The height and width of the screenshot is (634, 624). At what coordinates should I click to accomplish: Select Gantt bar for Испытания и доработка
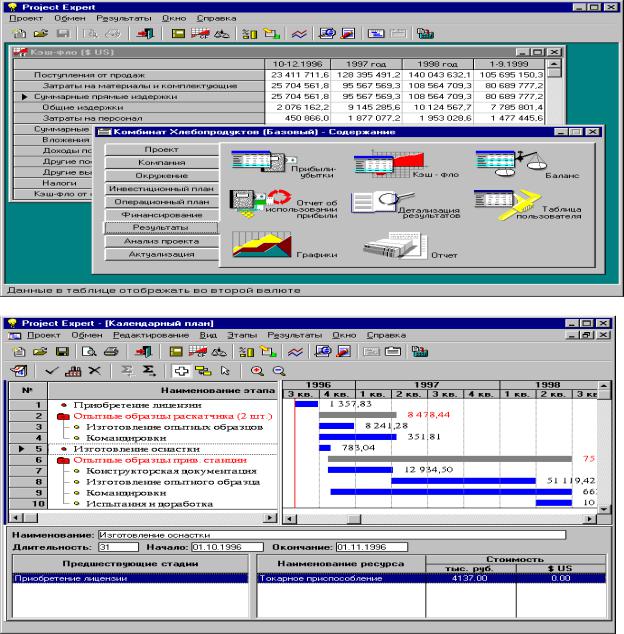pos(554,503)
